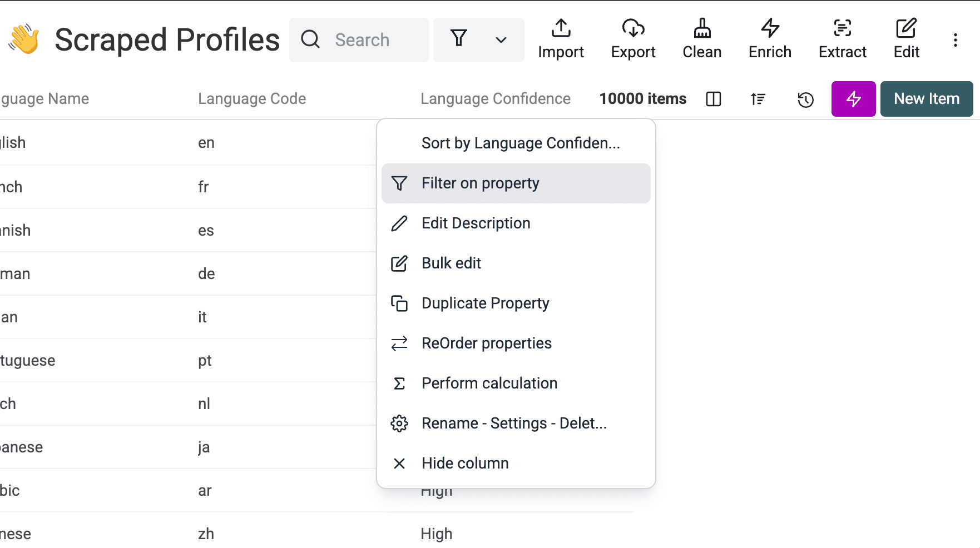The height and width of the screenshot is (548, 980).
Task: Choose Edit Description from menu
Action: click(516, 223)
